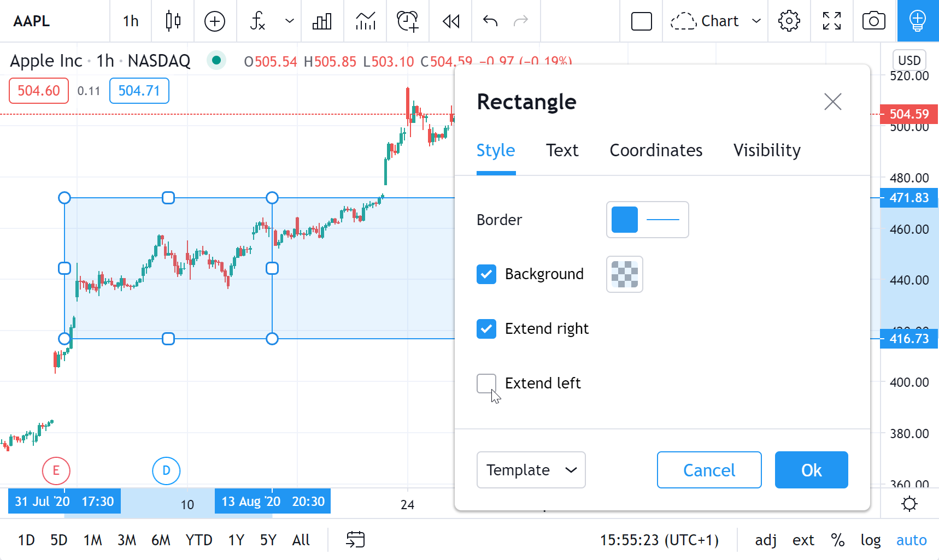Screen dimensions: 939x560
Task: Switch to the Visibility tab
Action: tap(767, 150)
